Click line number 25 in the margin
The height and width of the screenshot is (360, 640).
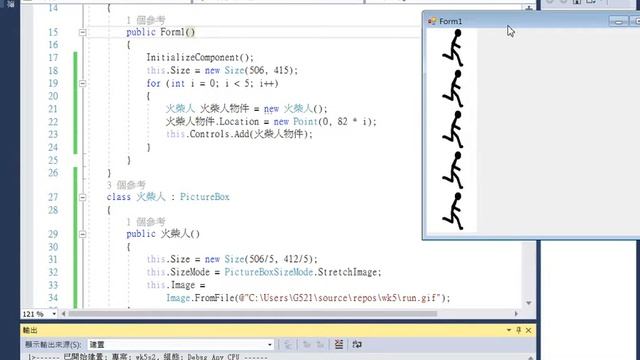click(x=53, y=160)
